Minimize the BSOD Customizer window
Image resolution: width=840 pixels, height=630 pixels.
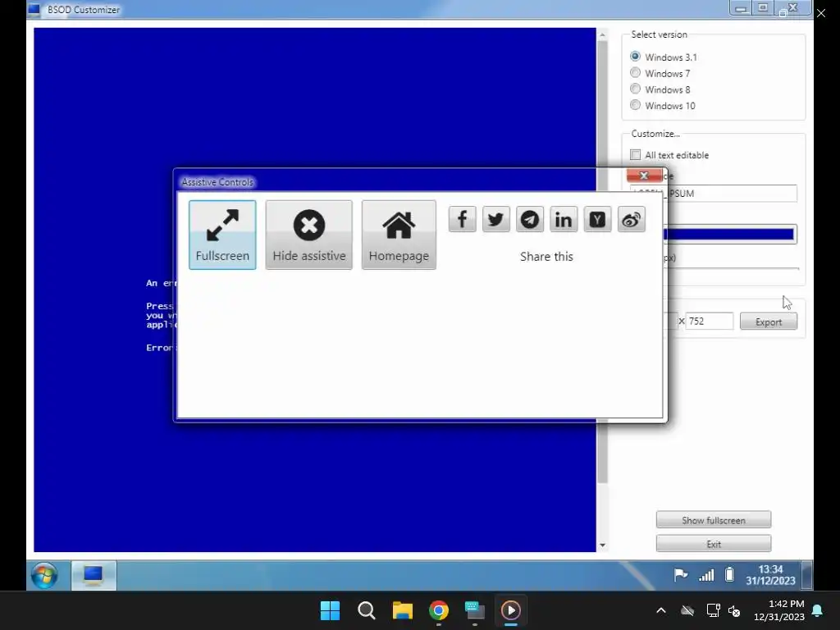741,8
